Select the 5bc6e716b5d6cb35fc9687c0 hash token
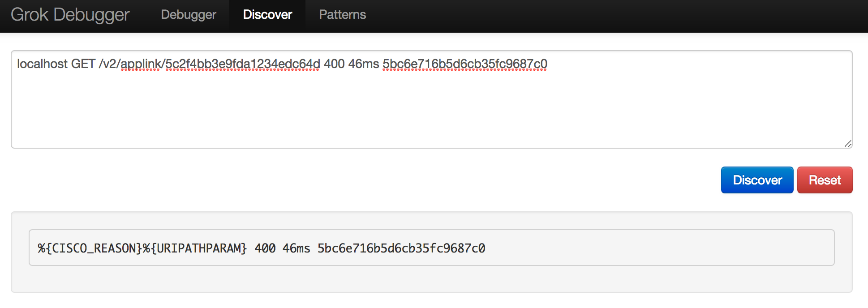This screenshot has height=308, width=868. point(464,64)
